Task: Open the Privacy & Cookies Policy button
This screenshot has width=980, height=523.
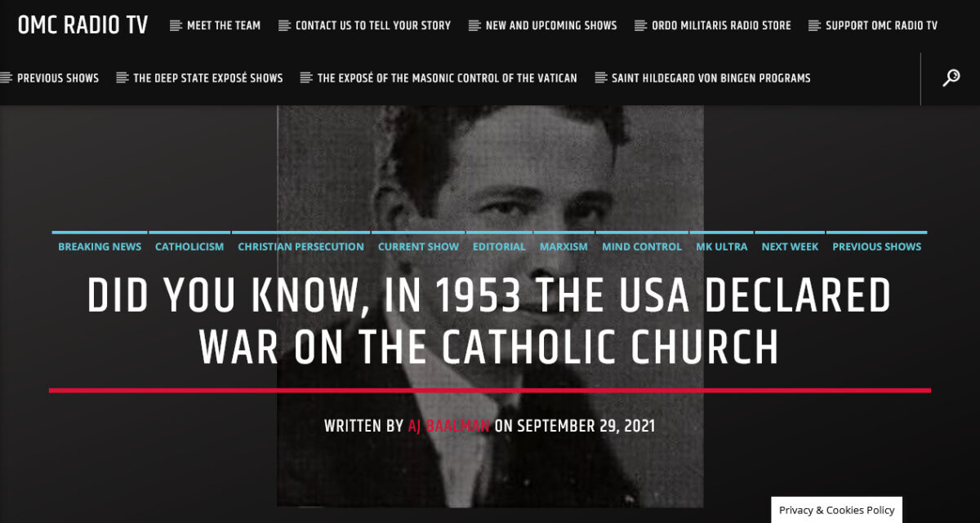Action: coord(836,510)
